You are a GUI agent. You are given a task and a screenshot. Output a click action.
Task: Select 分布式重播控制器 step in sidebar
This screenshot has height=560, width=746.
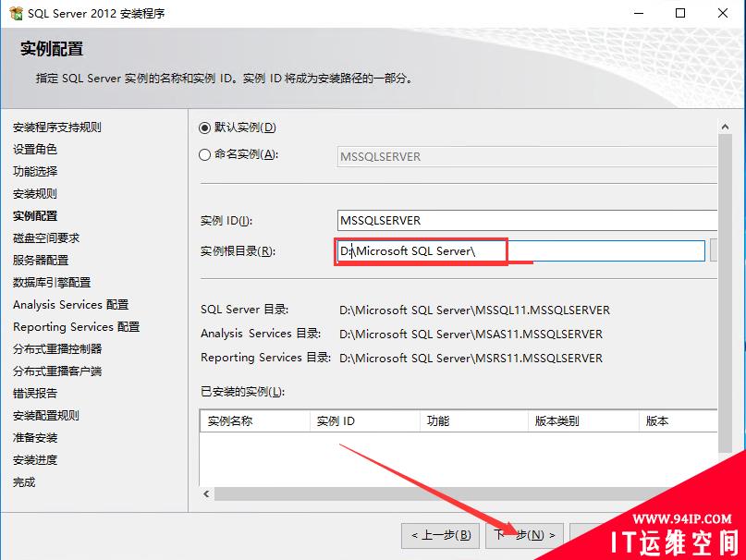tap(57, 348)
